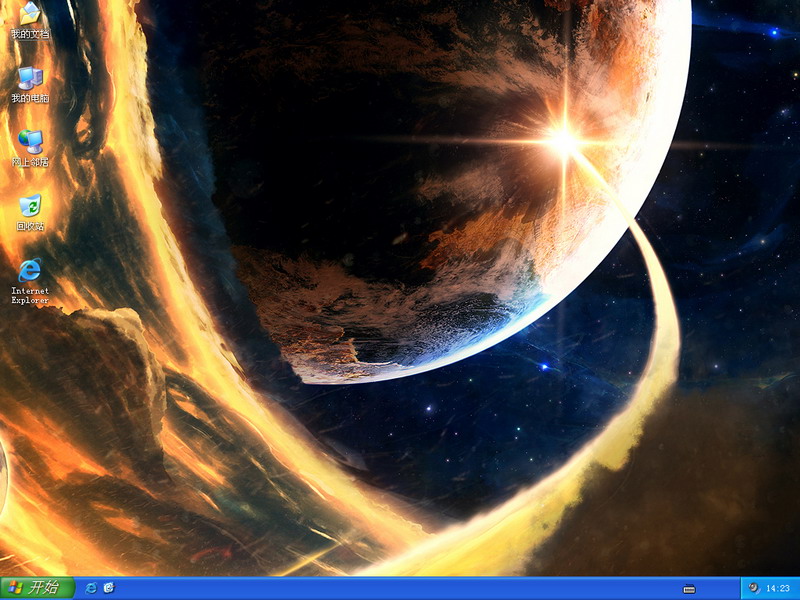Screen dimensions: 800x600
Task: Select the 我的文档 folder icon on desktop
Action: pos(30,13)
